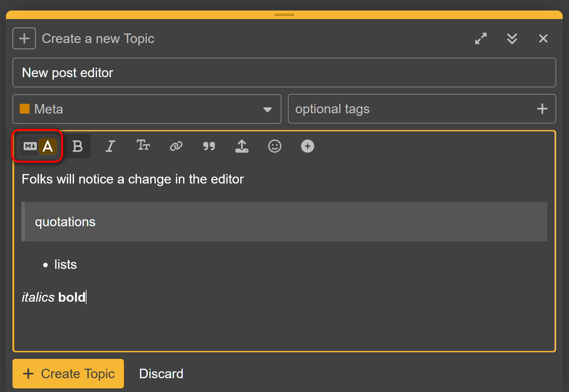
Task: Click the 'Create a new Topic' heading
Action: [98, 39]
